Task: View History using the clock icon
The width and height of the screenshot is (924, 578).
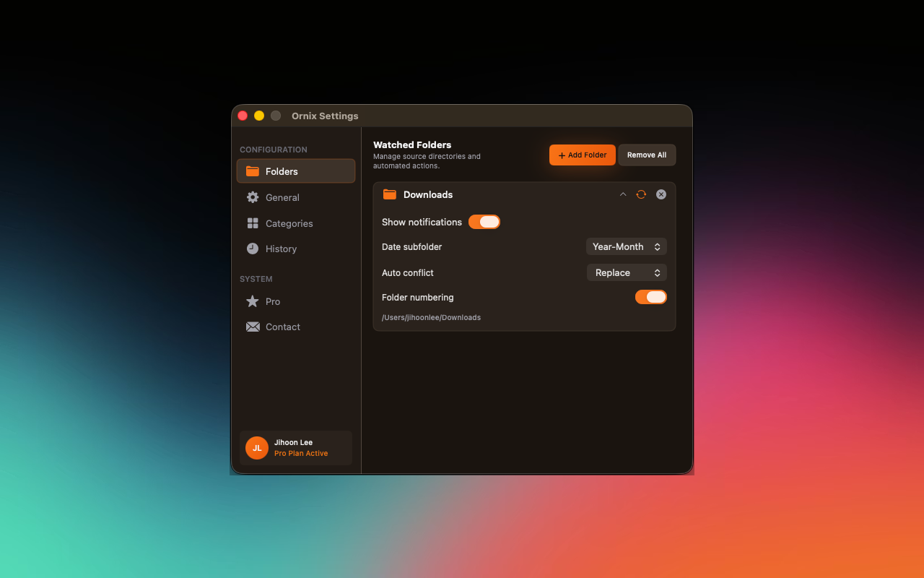Action: coord(253,249)
